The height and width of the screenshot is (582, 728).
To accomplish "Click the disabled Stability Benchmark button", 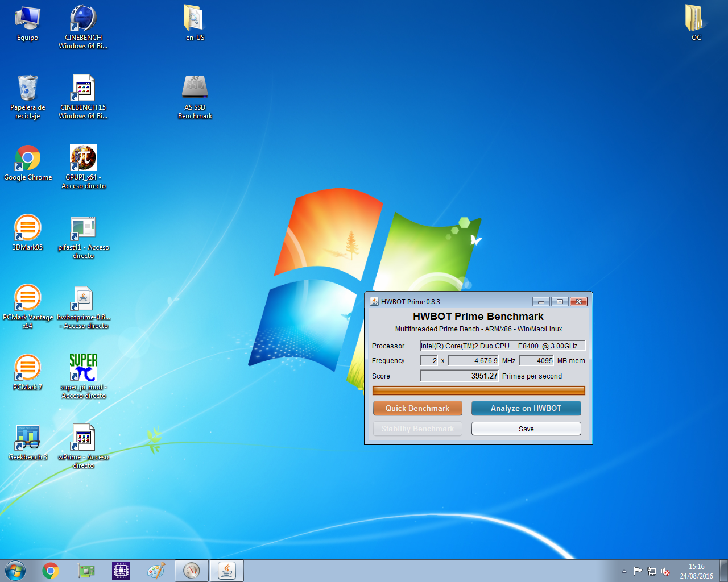I will click(x=417, y=429).
